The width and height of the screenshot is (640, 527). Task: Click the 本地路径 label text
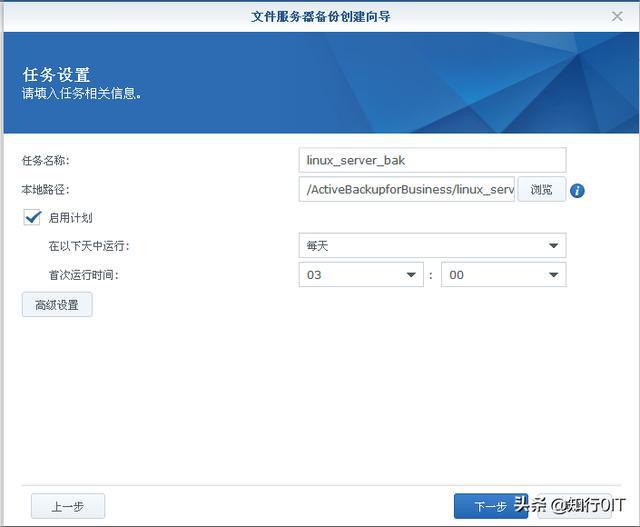[x=45, y=189]
